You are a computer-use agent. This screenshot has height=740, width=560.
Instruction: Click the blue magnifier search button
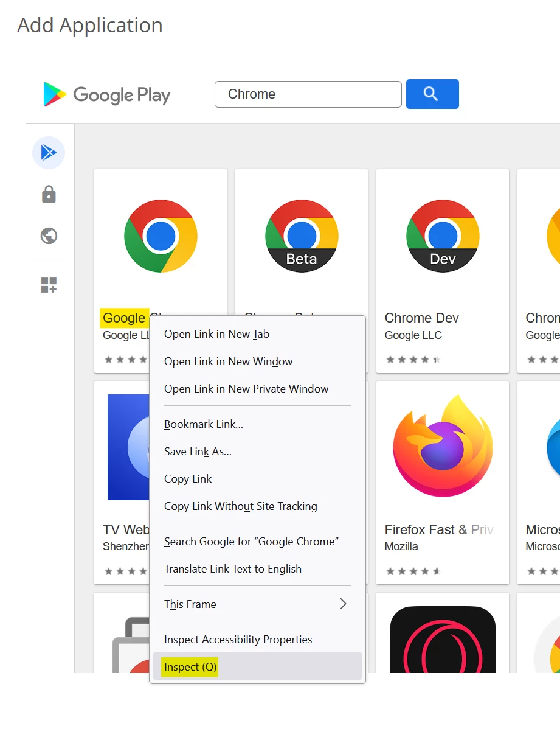[x=432, y=94]
